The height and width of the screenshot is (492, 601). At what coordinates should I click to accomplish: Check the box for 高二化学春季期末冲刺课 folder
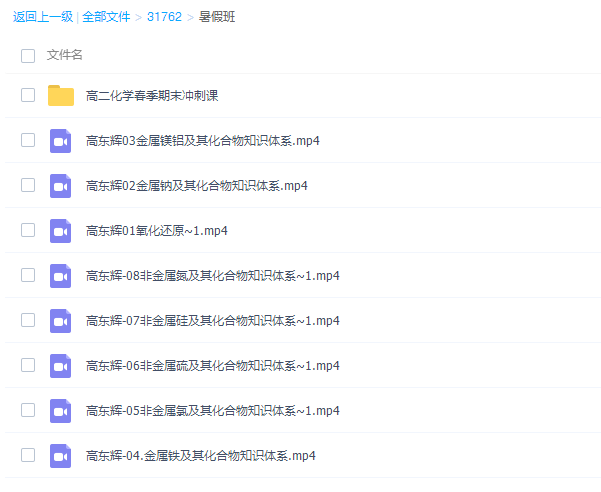tap(28, 95)
